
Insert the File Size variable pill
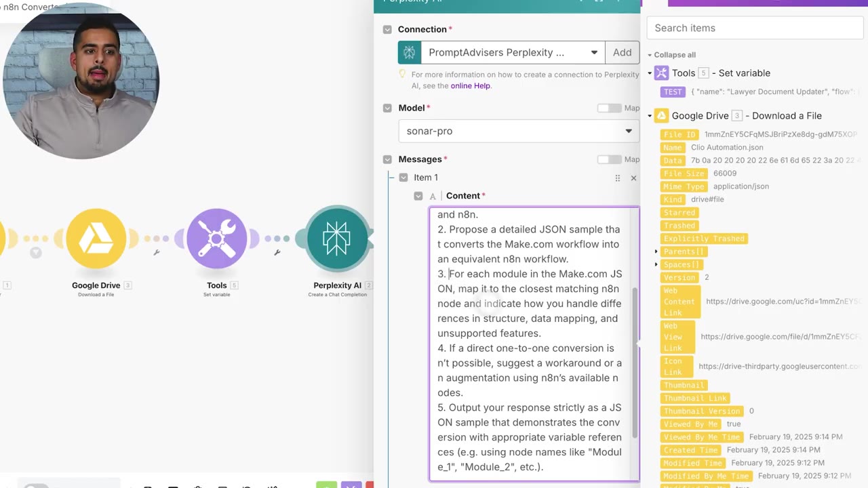tap(684, 174)
